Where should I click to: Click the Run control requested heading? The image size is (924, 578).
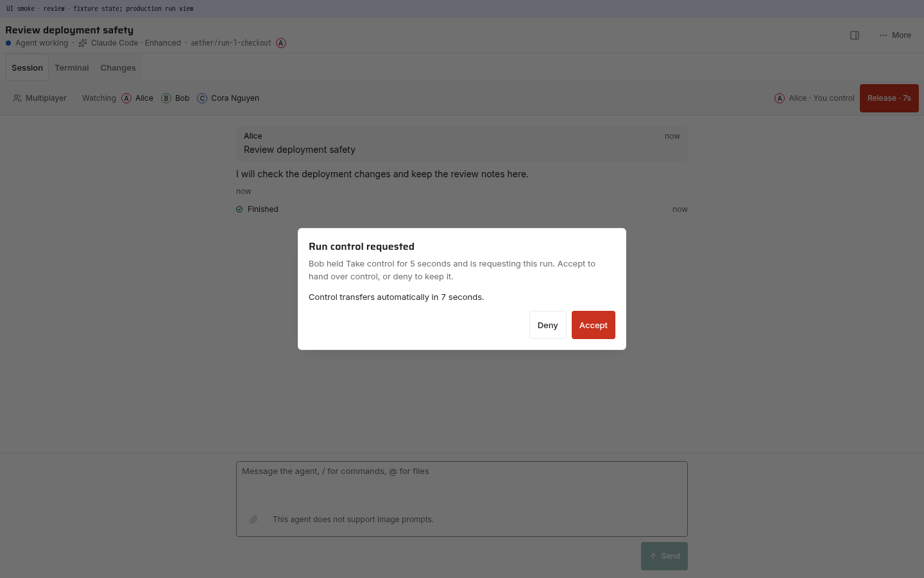[x=361, y=247]
